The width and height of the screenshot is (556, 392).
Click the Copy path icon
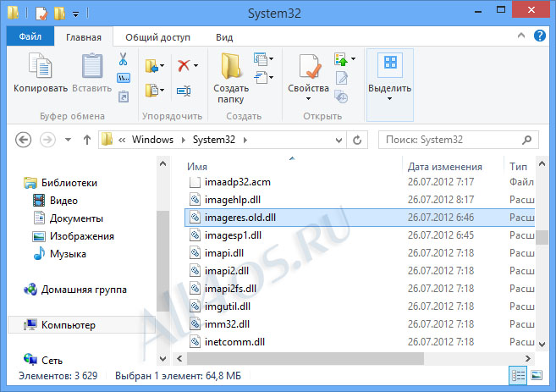pyautogui.click(x=123, y=78)
